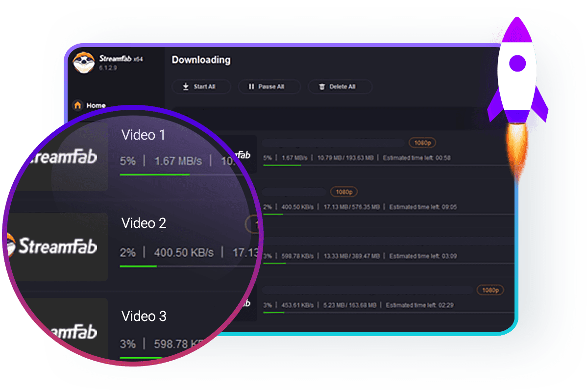
Task: Click the 1080p badge of the 163.68 MB download
Action: point(490,290)
